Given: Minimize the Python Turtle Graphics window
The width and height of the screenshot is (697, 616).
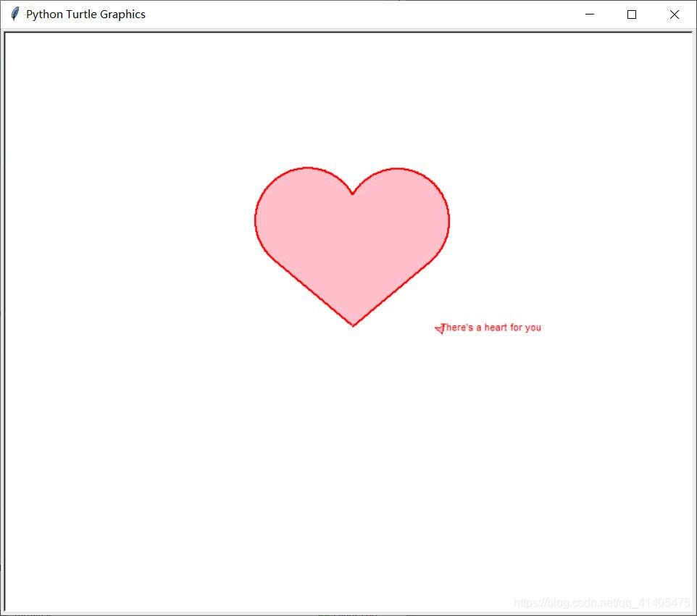Looking at the screenshot, I should [590, 14].
